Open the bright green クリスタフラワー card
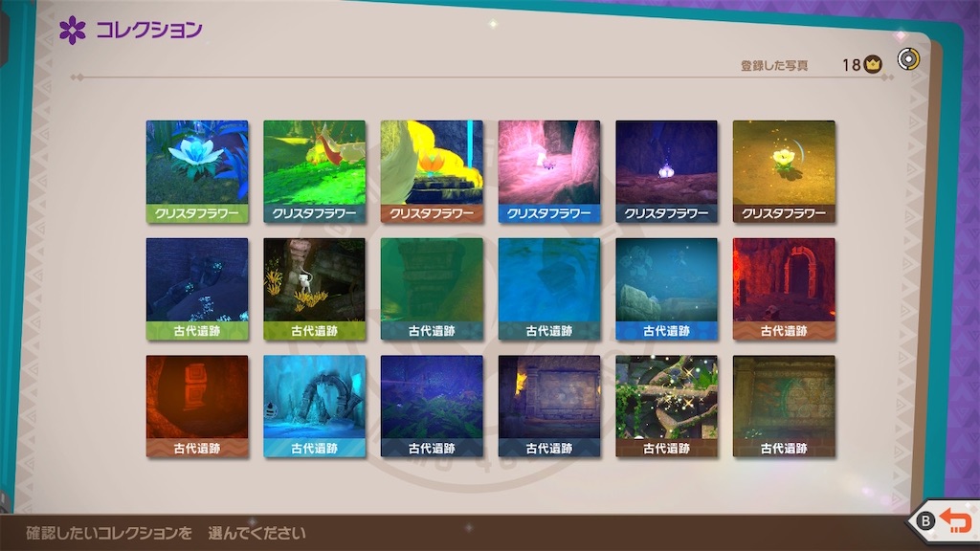The height and width of the screenshot is (551, 980). click(314, 172)
